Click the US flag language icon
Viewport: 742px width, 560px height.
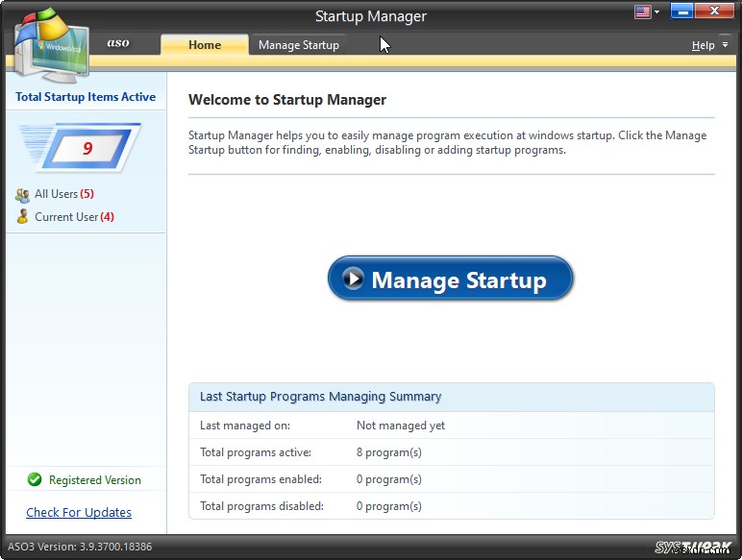(x=642, y=12)
